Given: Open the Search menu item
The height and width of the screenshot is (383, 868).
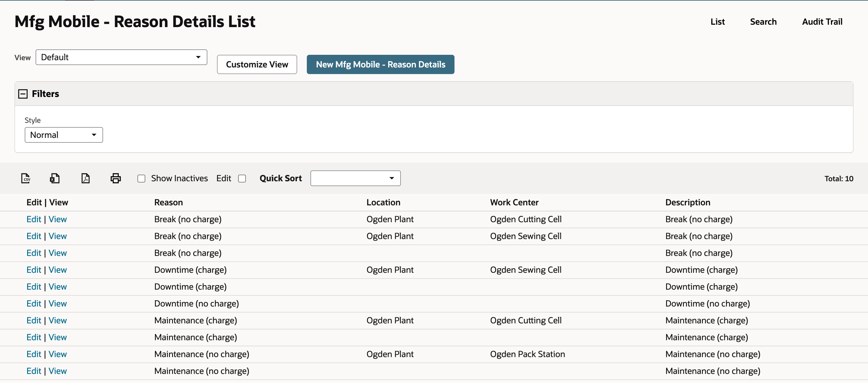Looking at the screenshot, I should pyautogui.click(x=763, y=22).
